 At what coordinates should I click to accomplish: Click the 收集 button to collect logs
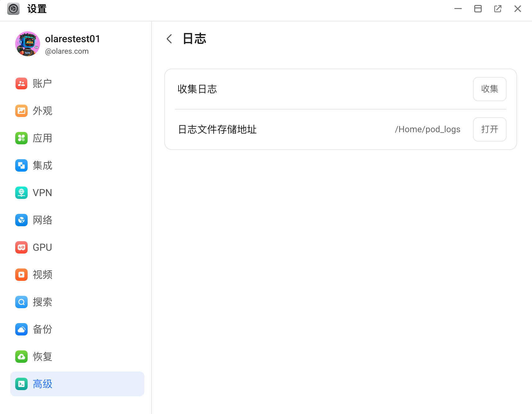[x=489, y=89]
